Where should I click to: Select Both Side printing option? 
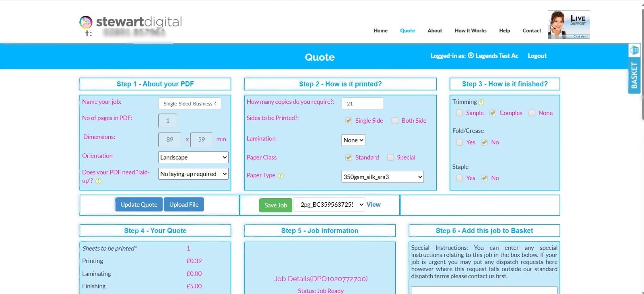tap(395, 121)
